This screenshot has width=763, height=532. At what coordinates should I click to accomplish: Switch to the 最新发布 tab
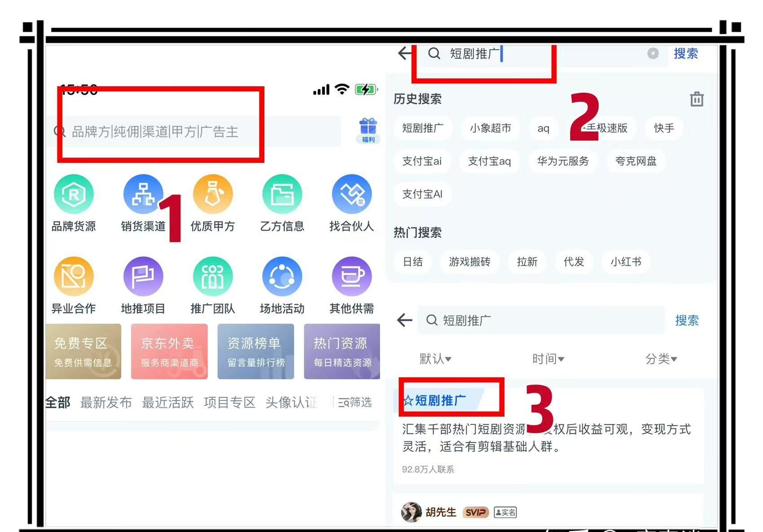point(106,402)
